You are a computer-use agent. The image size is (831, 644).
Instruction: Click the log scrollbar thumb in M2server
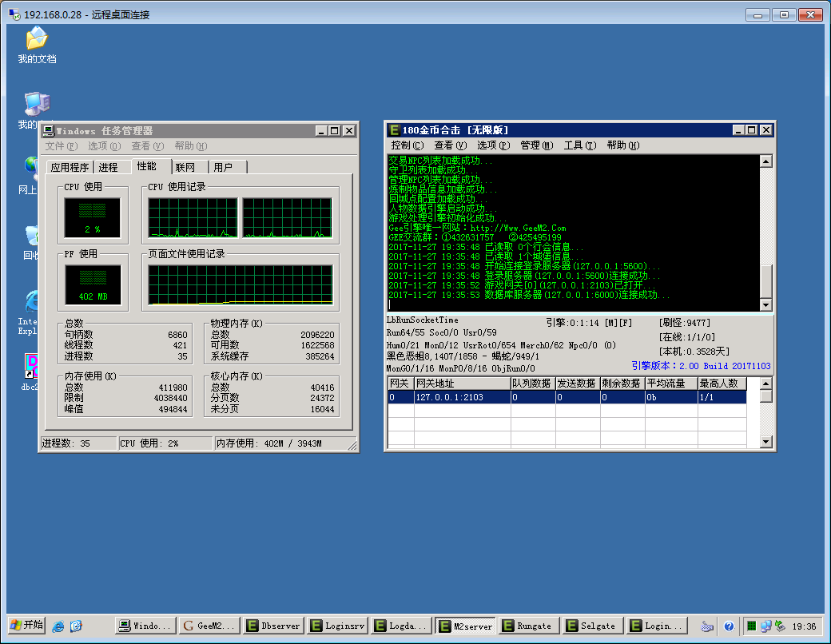(765, 281)
